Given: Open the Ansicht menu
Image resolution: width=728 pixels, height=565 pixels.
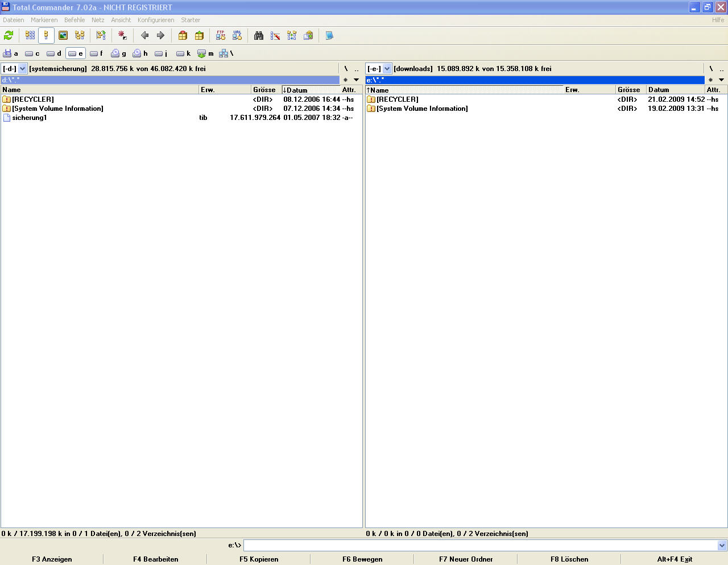Looking at the screenshot, I should tap(121, 20).
